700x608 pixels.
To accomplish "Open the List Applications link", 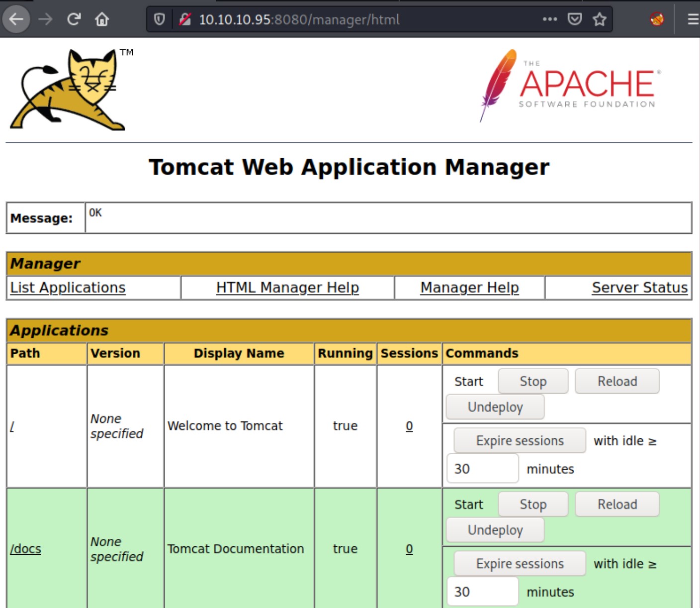I will [x=68, y=288].
